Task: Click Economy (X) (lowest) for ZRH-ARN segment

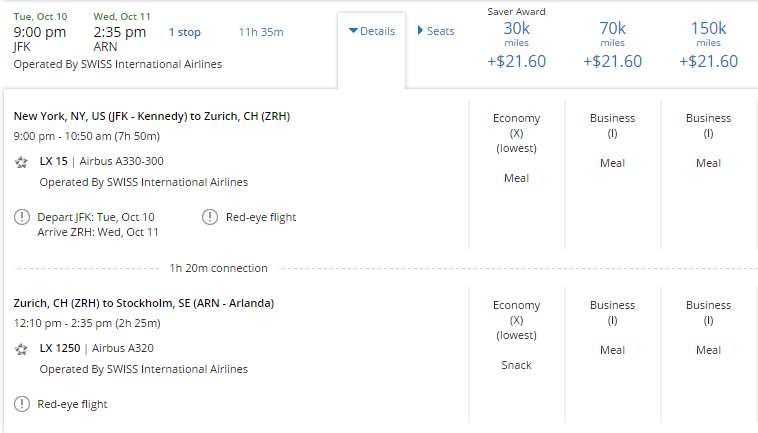Action: click(516, 320)
